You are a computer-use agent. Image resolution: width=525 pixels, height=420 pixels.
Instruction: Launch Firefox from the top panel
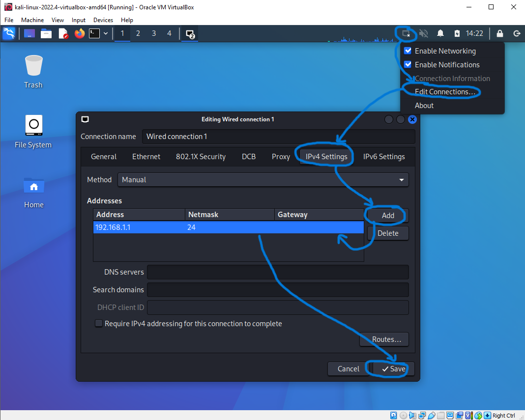pyautogui.click(x=79, y=33)
